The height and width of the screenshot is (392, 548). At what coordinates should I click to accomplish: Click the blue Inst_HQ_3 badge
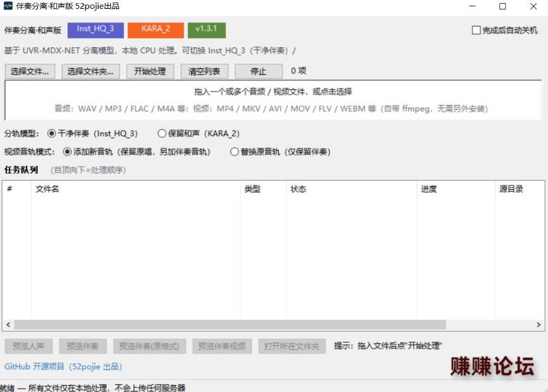(x=96, y=30)
